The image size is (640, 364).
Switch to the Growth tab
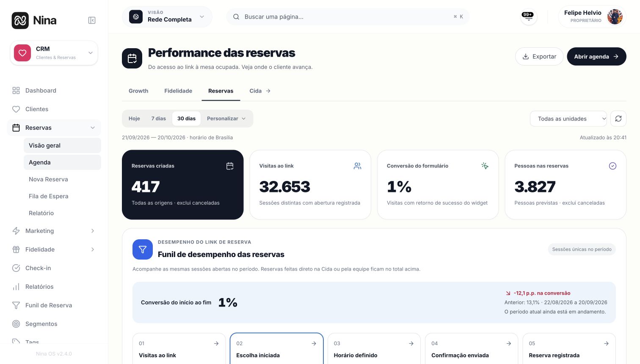[x=138, y=91]
